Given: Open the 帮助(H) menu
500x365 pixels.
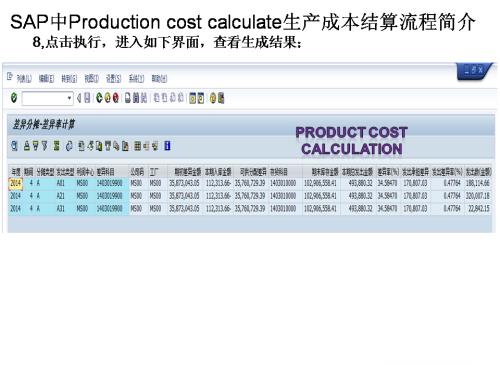Looking at the screenshot, I should (159, 79).
